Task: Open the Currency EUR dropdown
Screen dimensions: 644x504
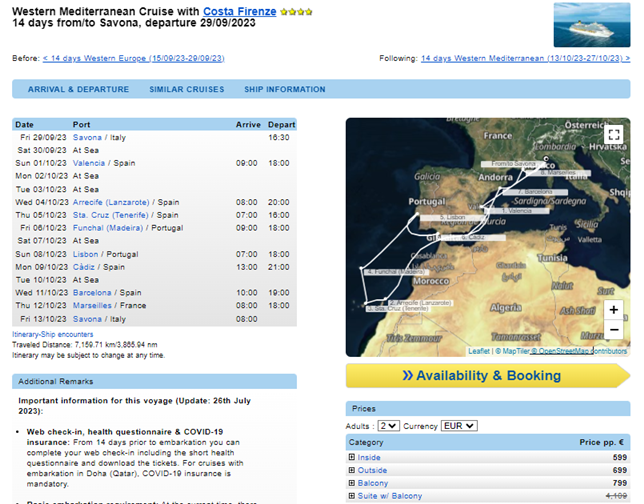Action: pyautogui.click(x=459, y=426)
